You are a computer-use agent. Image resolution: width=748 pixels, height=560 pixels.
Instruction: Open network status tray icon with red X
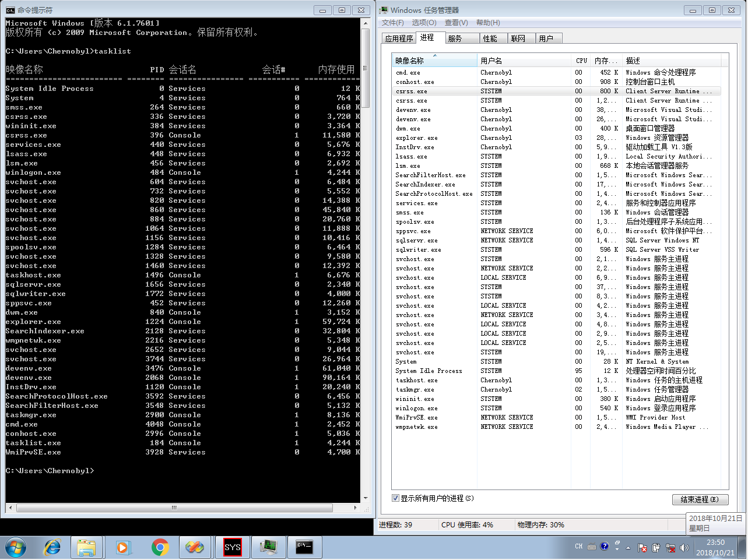(x=670, y=548)
